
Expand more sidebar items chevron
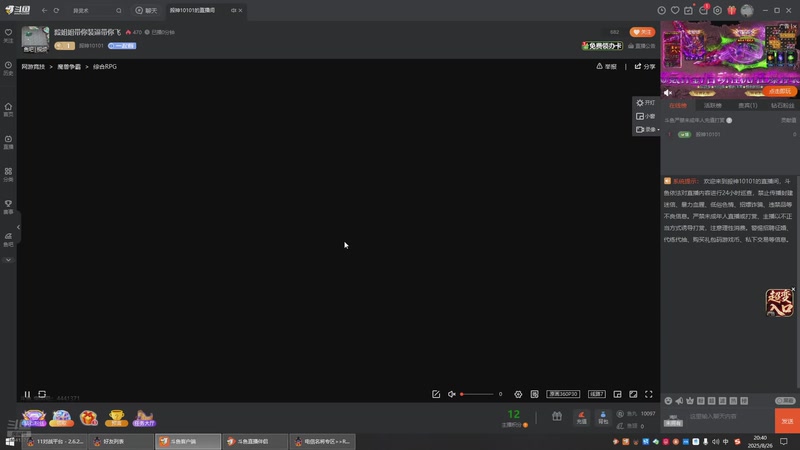(8, 260)
